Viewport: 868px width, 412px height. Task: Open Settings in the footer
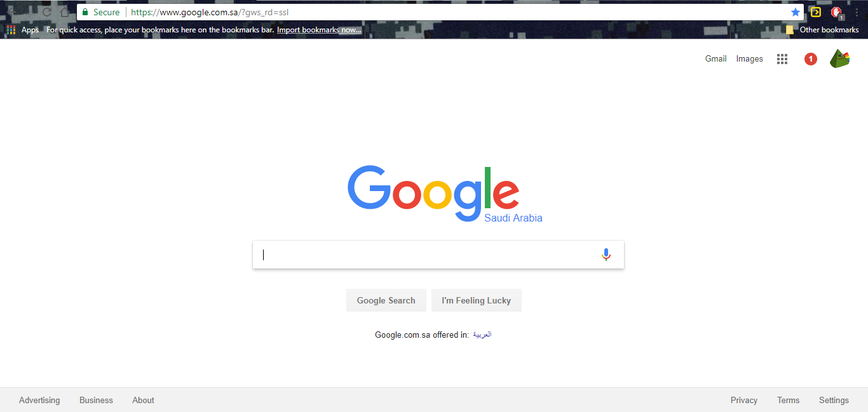[834, 400]
